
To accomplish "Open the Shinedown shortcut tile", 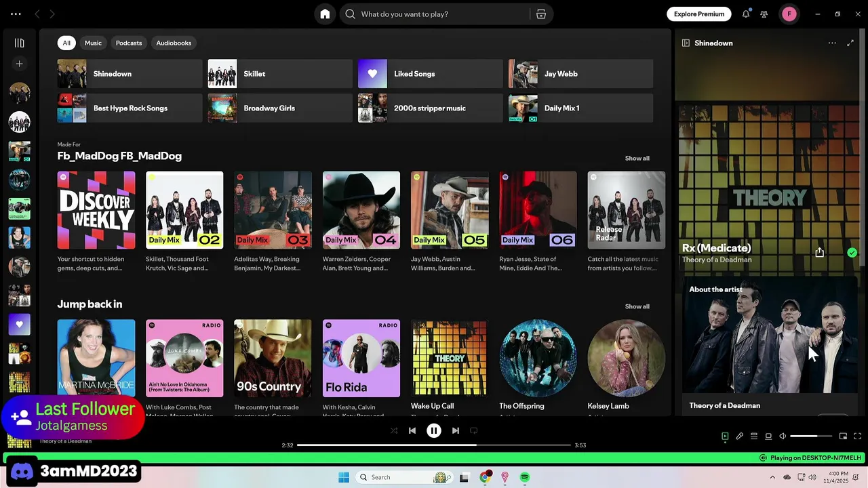I will (130, 74).
